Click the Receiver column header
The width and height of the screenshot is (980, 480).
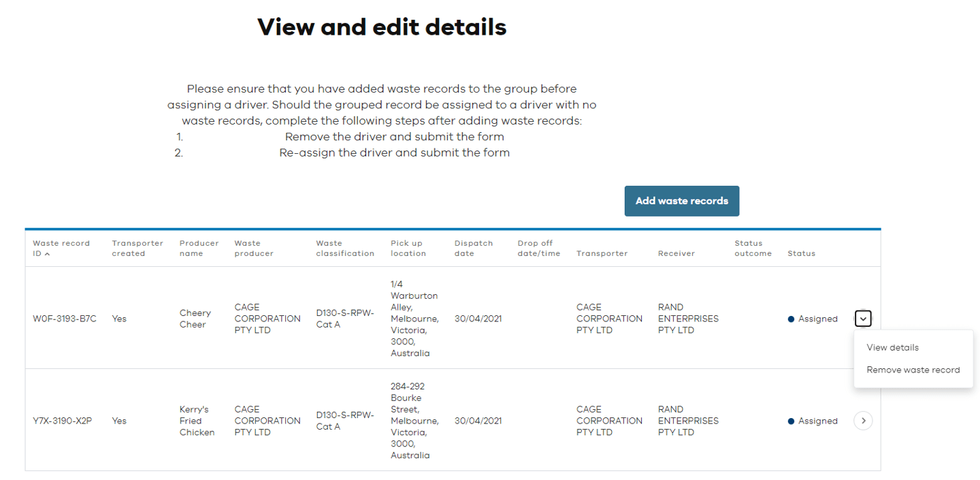click(676, 253)
